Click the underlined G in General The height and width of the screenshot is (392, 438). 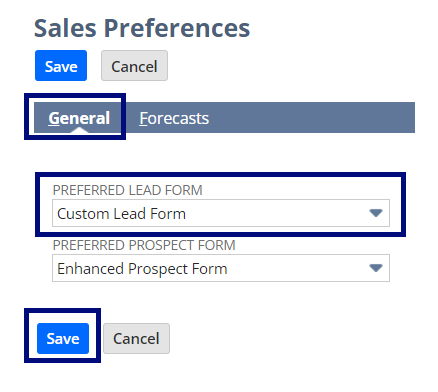click(54, 118)
